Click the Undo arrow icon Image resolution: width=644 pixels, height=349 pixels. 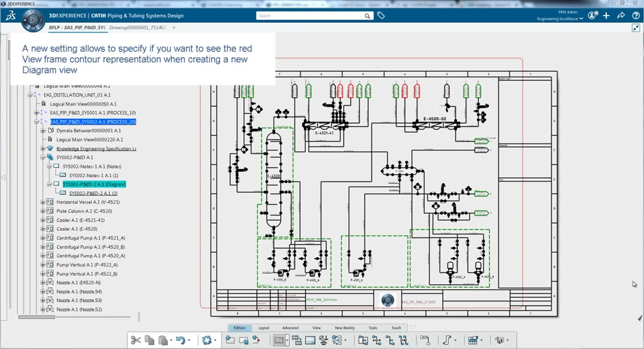[180, 340]
